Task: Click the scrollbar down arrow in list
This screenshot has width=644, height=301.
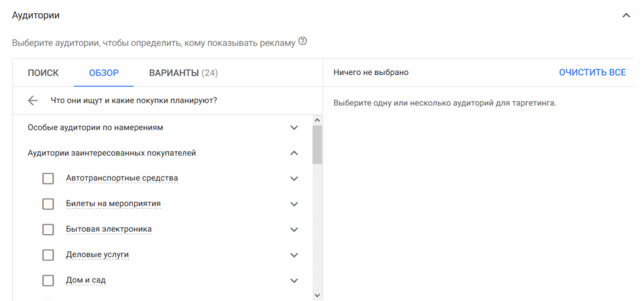Action: click(317, 295)
